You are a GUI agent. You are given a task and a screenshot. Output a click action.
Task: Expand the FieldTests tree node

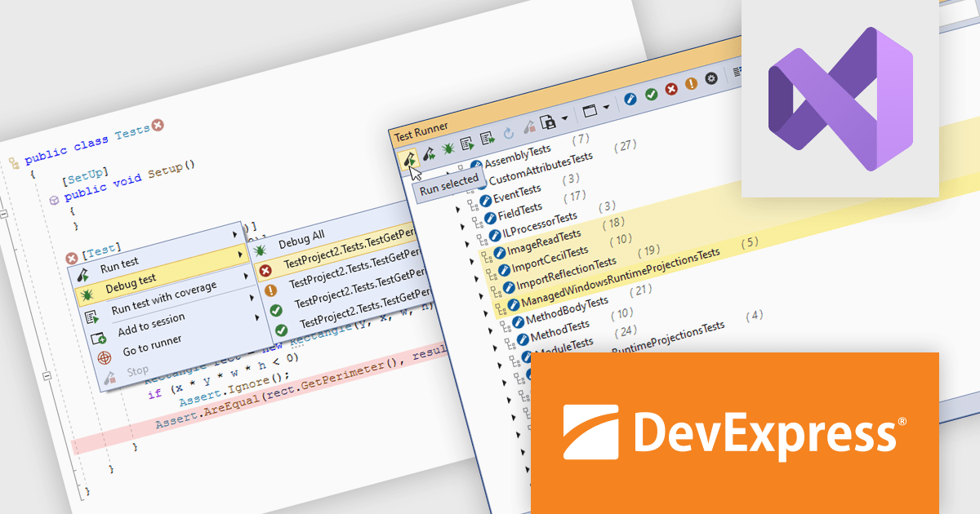(458, 210)
